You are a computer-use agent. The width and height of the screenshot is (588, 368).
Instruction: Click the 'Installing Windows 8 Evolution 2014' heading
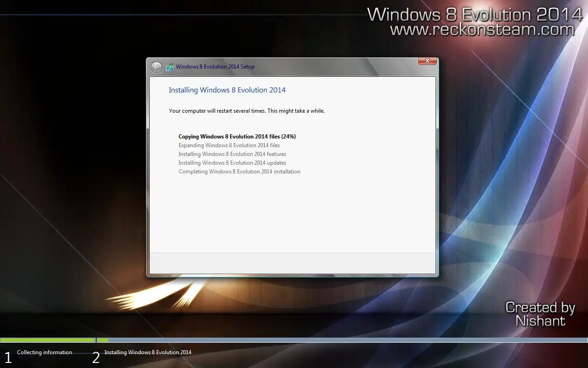(x=227, y=90)
